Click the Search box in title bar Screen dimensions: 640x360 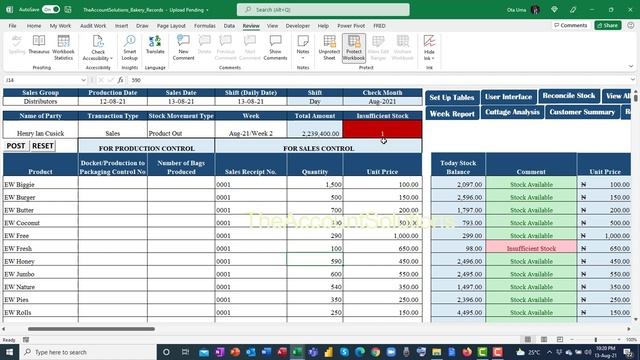point(323,9)
